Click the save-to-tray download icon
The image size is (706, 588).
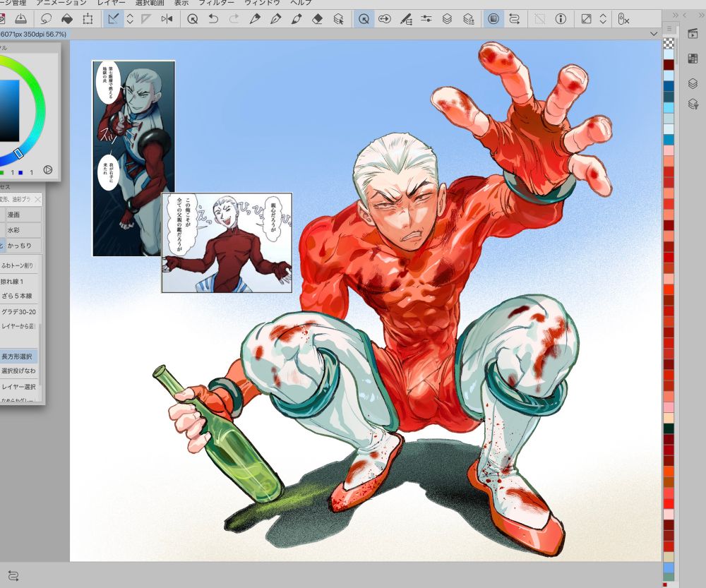[x=20, y=19]
